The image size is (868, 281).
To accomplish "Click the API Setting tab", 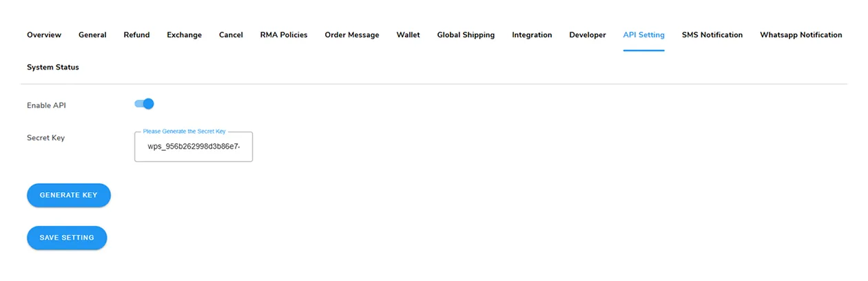I will click(x=643, y=35).
